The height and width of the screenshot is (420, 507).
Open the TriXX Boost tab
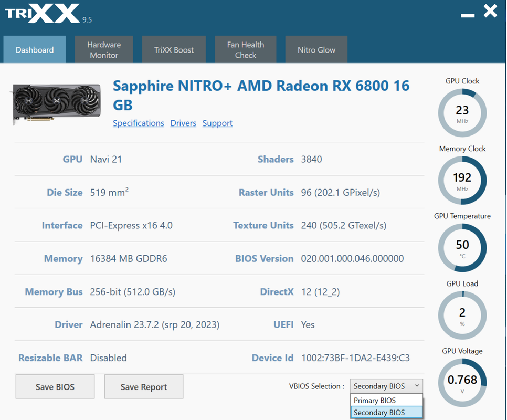point(174,49)
